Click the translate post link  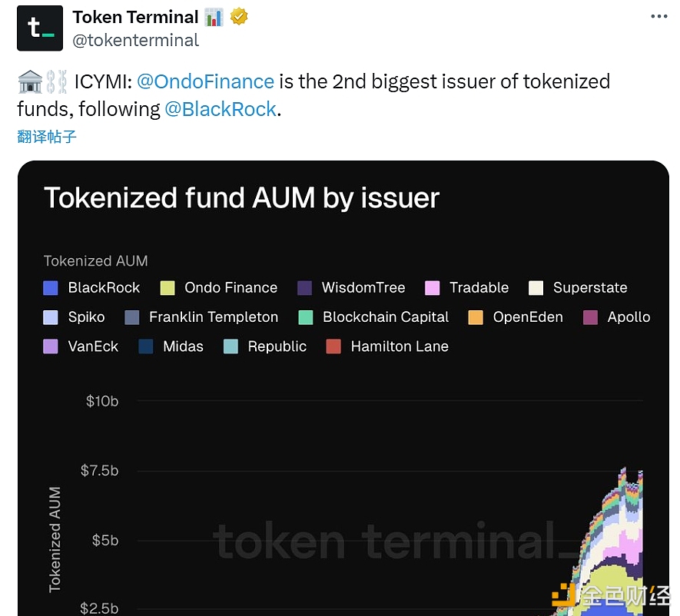[x=47, y=137]
